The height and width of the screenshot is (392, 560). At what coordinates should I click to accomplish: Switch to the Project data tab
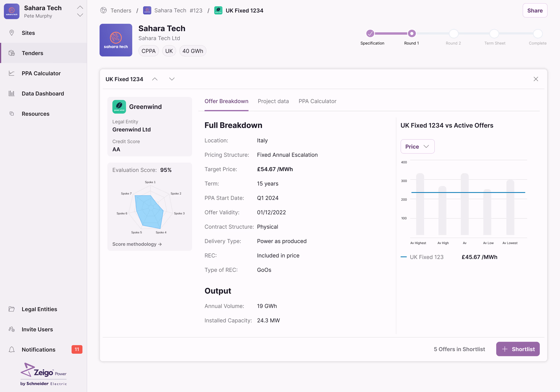coord(273,101)
